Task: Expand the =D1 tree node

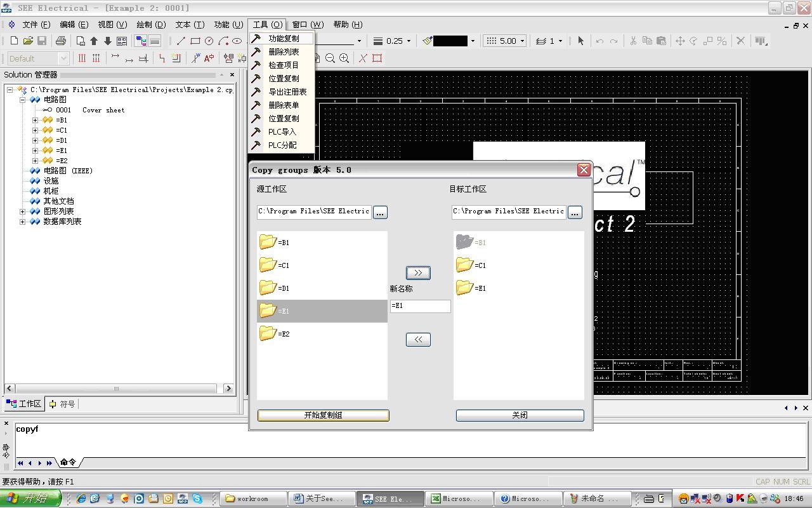Action: pos(36,140)
